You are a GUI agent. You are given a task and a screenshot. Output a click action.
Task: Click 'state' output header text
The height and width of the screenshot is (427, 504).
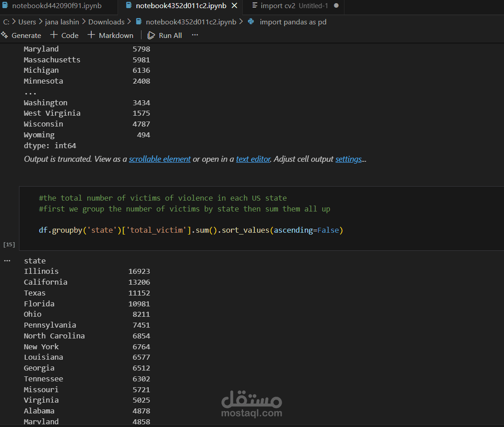(35, 261)
